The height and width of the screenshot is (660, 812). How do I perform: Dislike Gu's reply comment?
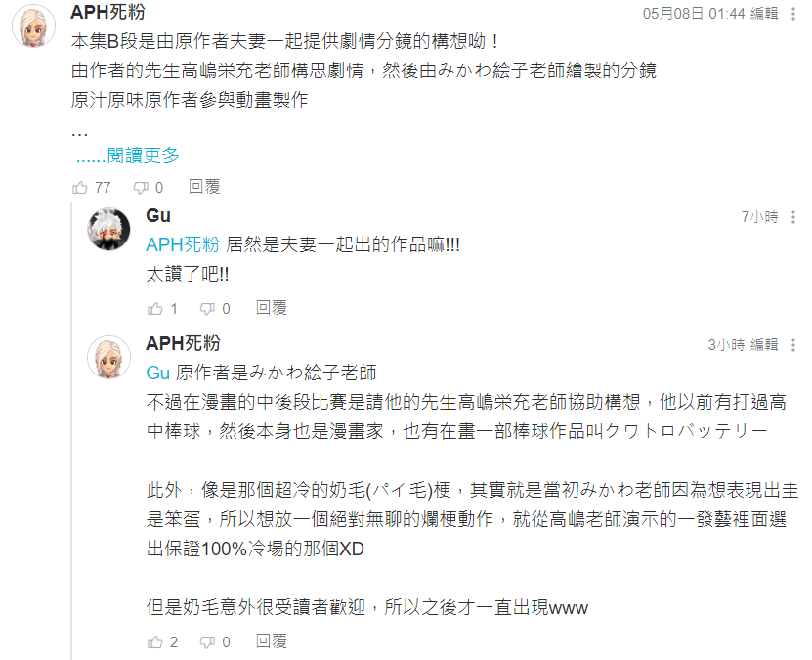tap(207, 309)
